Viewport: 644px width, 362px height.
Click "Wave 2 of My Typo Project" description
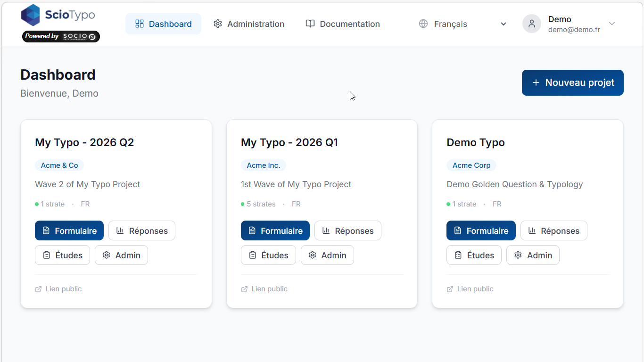(x=88, y=184)
